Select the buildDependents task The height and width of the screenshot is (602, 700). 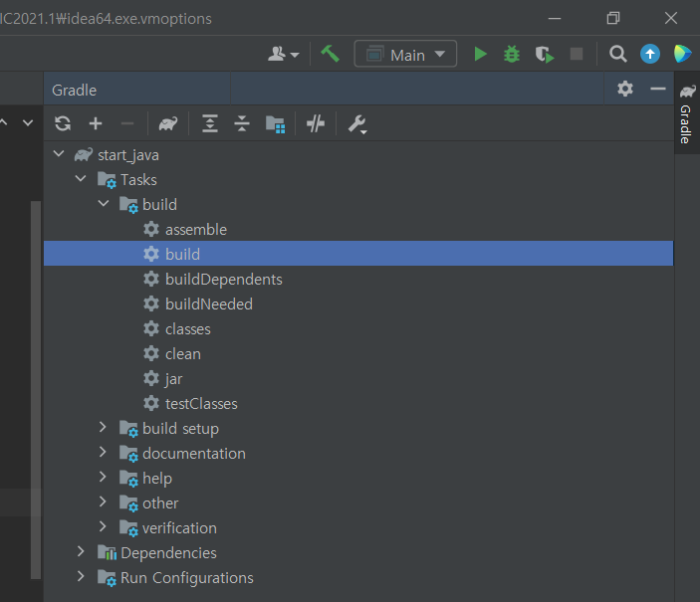pyautogui.click(x=224, y=280)
